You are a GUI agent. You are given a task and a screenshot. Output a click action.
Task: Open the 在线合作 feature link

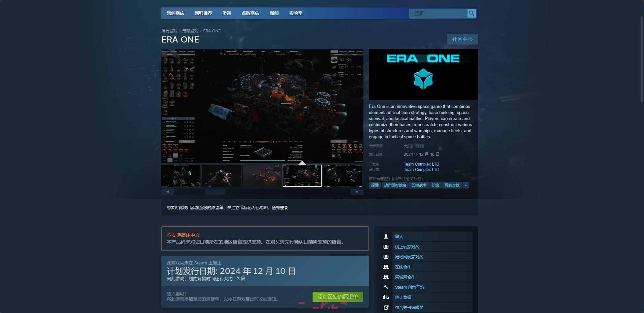(403, 267)
